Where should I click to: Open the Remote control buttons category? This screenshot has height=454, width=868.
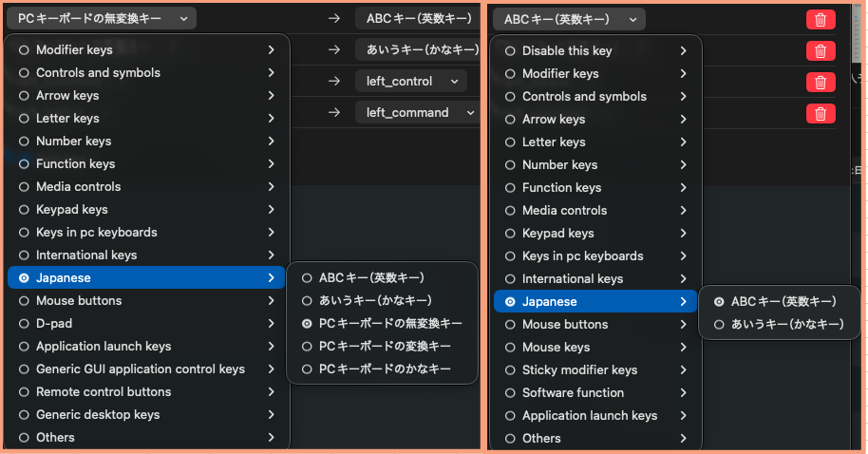point(103,391)
